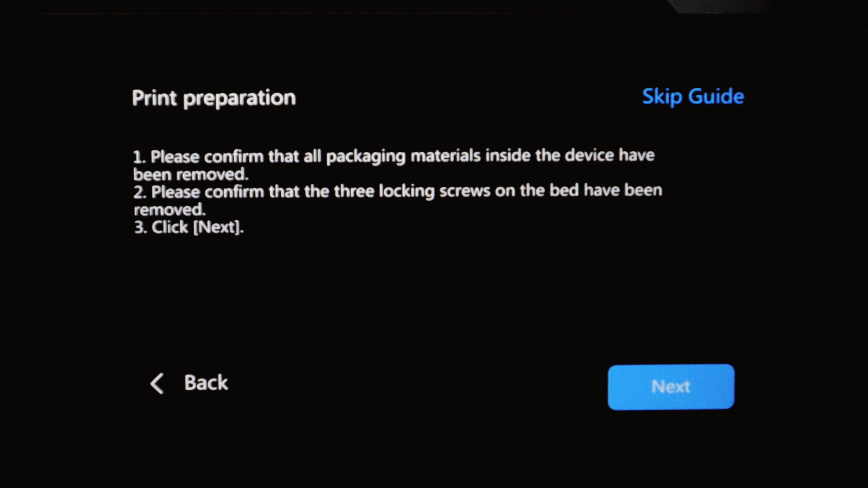Select the packaging materials instruction text
The image size is (868, 488).
pyautogui.click(x=394, y=156)
